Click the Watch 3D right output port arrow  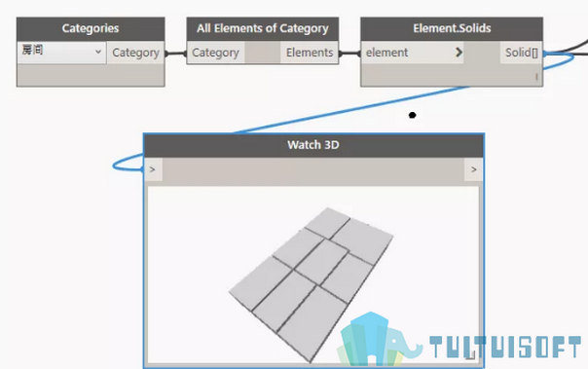(474, 169)
